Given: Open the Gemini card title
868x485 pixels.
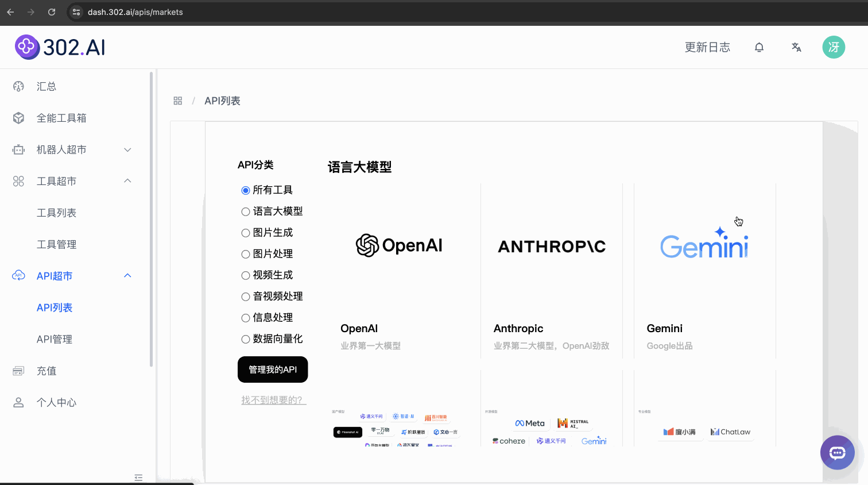Looking at the screenshot, I should [x=664, y=328].
